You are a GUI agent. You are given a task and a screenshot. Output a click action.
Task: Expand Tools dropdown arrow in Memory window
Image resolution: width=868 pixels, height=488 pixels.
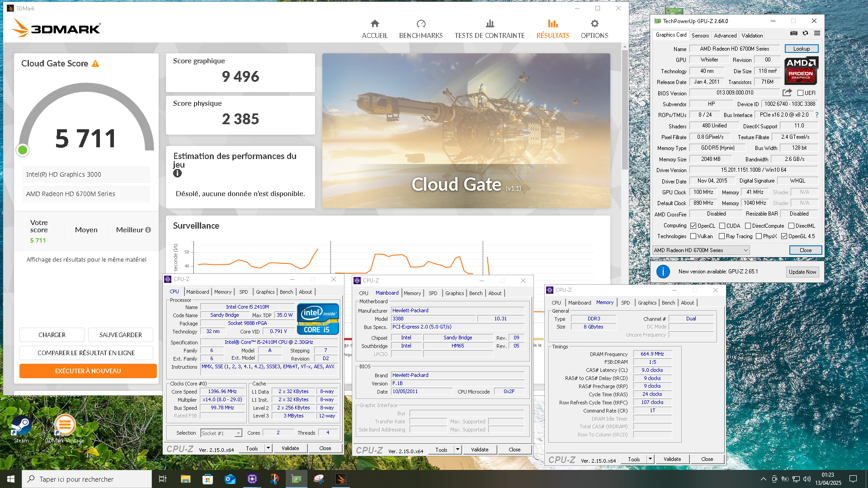coord(650,459)
